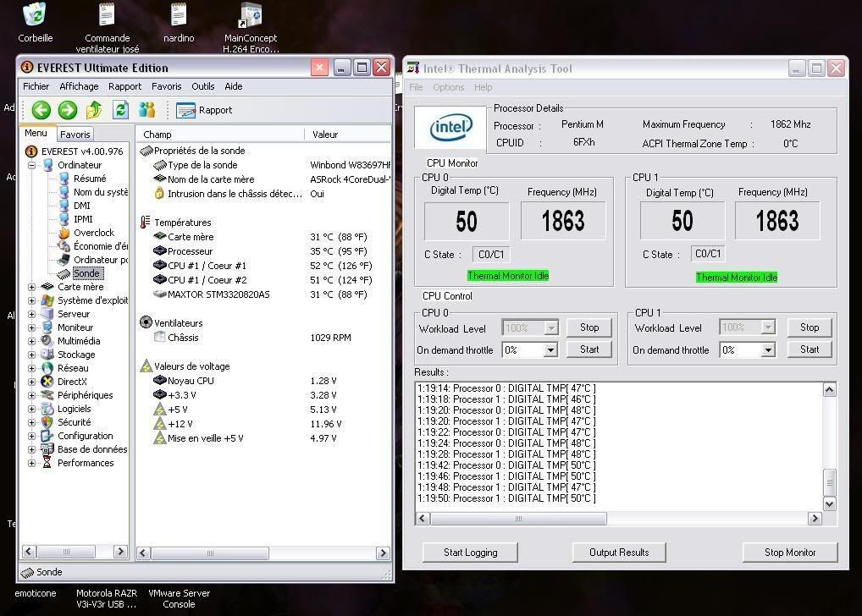Switch to the Favoris tab
Image resolution: width=862 pixels, height=616 pixels.
[75, 135]
